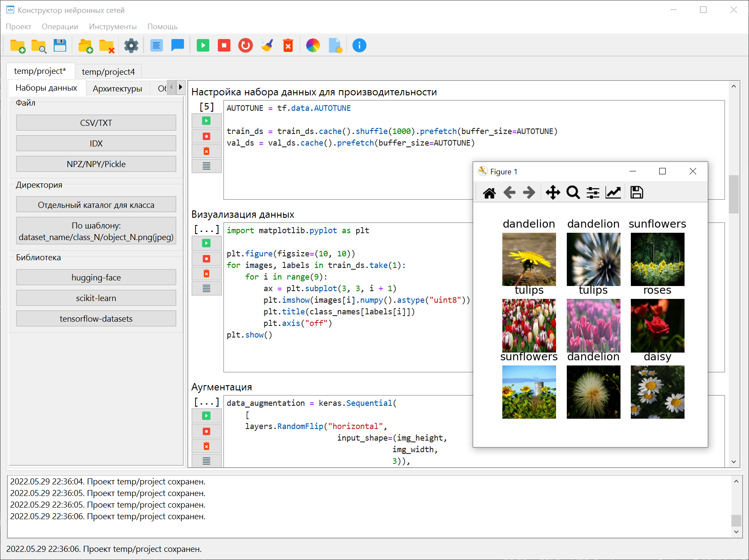Open lines menu of 'Аугментация' cell
This screenshot has height=560, width=749.
coord(206,461)
